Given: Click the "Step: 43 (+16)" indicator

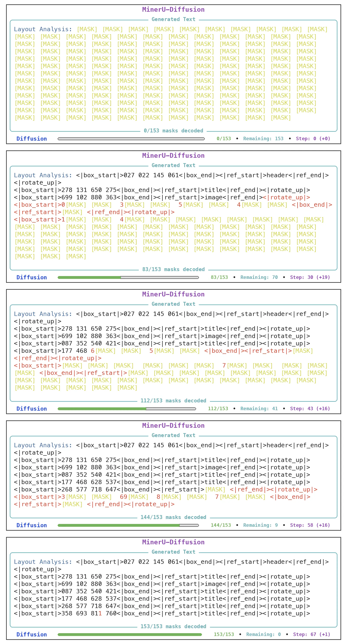Looking at the screenshot, I should pos(310,408).
